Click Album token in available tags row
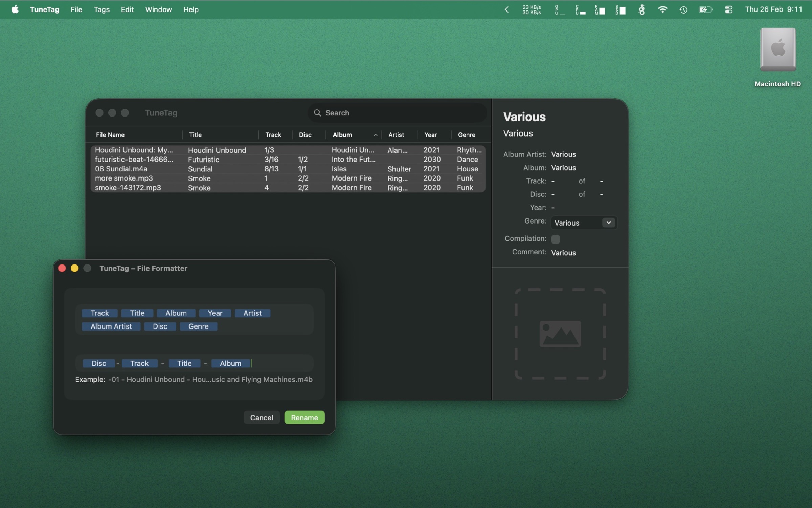 (x=176, y=313)
